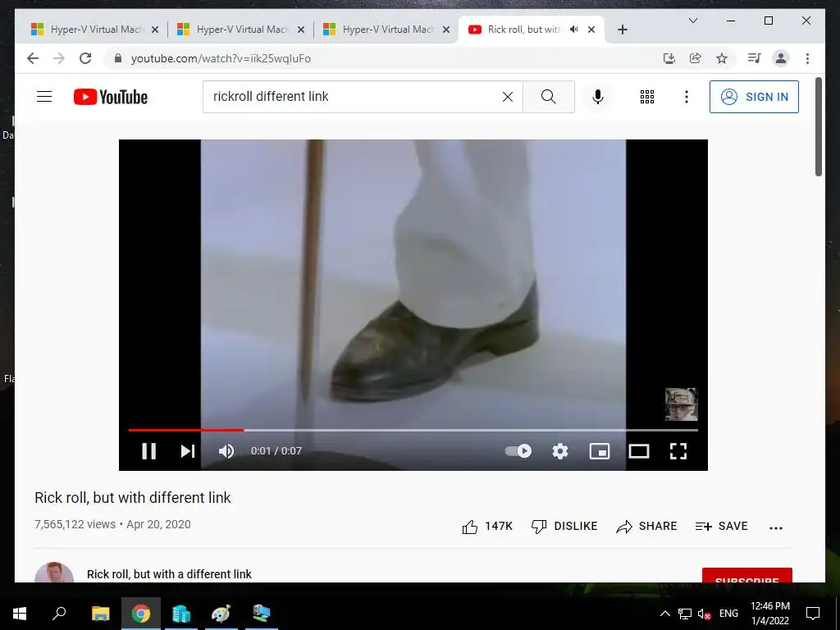Image resolution: width=840 pixels, height=630 pixels.
Task: Clear the search query with X
Action: [x=507, y=97]
